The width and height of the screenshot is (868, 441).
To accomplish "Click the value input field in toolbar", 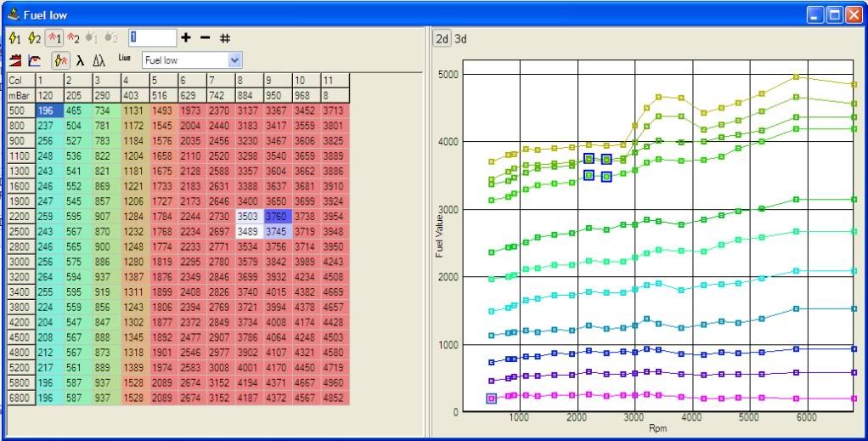I will [x=153, y=38].
